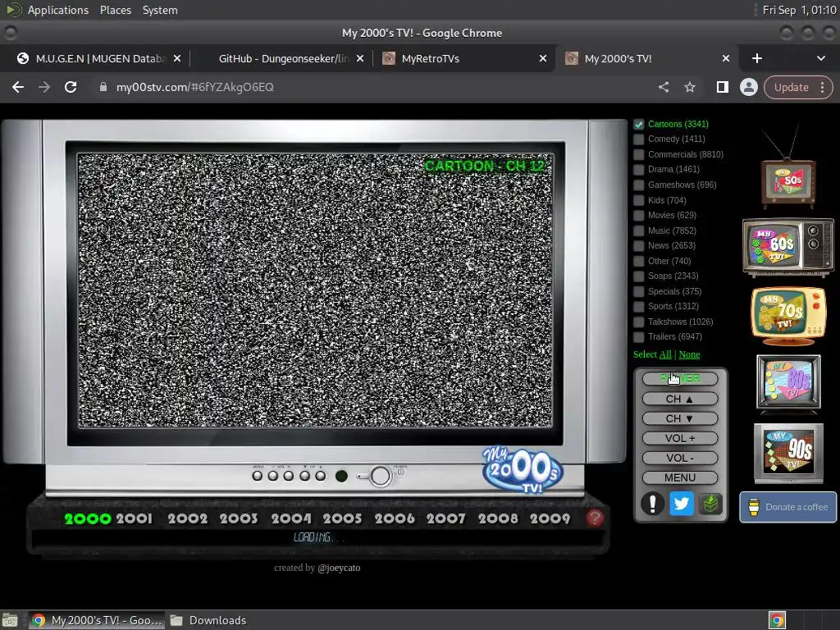Select year 2005 on timeline
This screenshot has height=630, width=840.
coord(342,518)
